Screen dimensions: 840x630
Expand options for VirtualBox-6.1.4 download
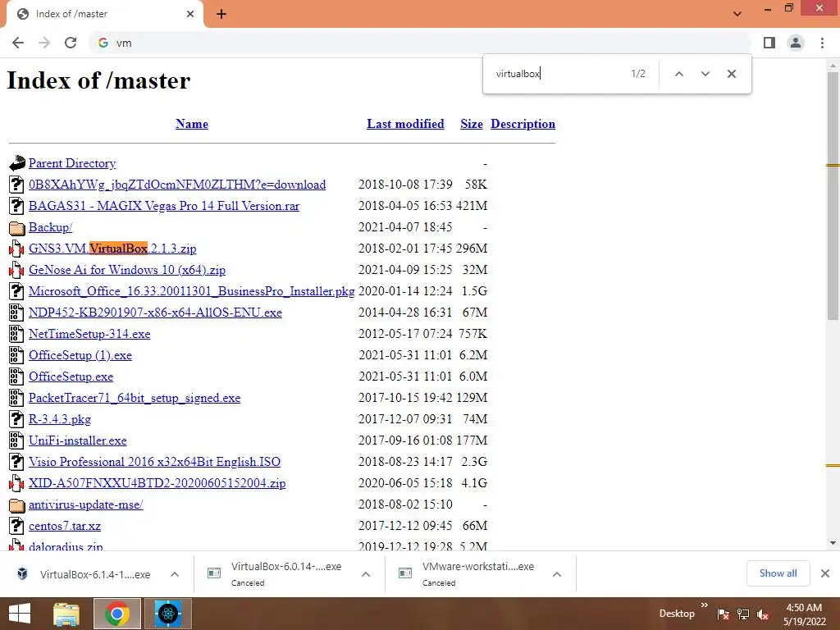click(x=175, y=574)
